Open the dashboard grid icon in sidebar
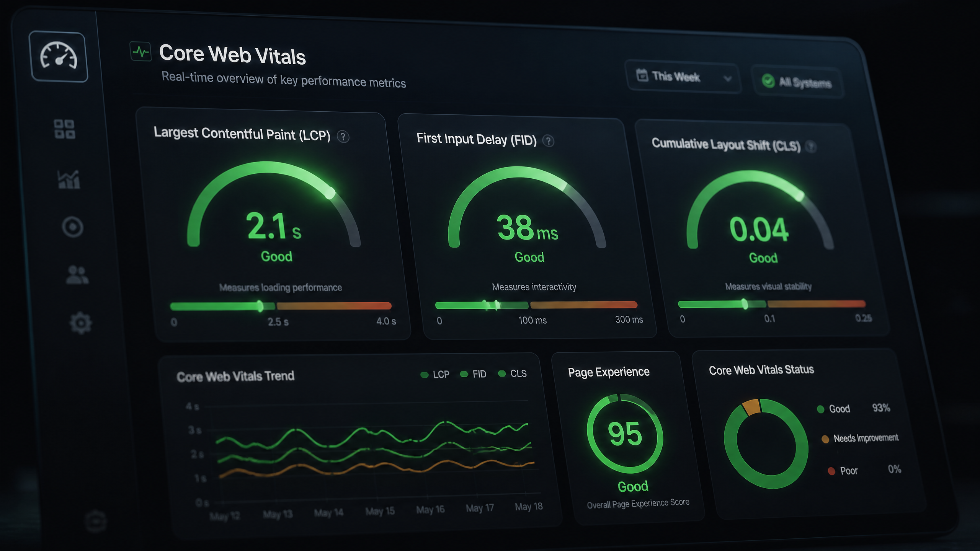 point(64,129)
